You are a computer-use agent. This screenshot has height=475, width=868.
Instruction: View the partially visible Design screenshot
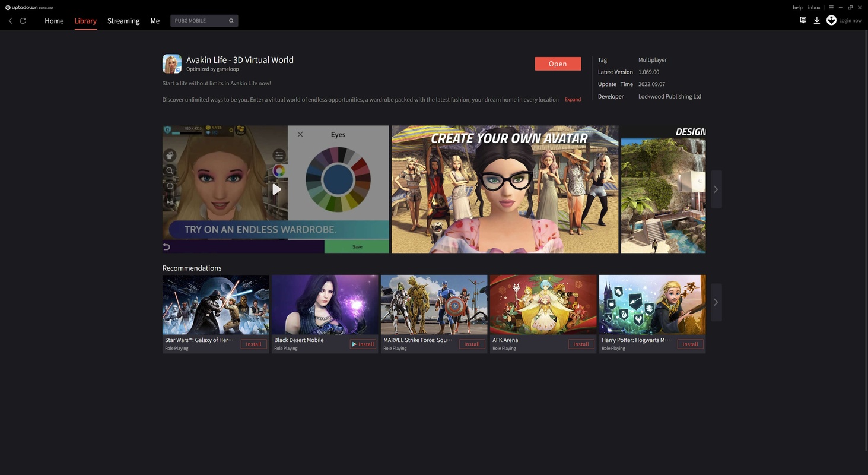click(663, 189)
